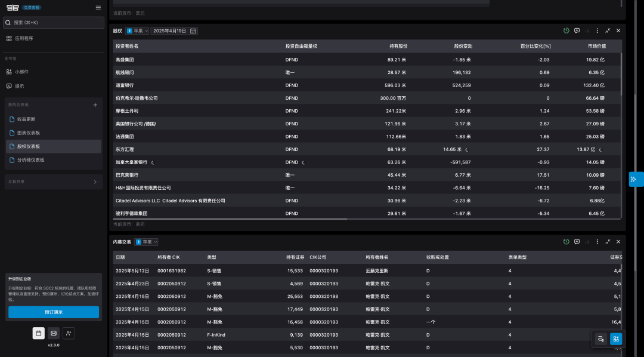Sort by the 收购或处置 column header
644x357 pixels.
click(438, 257)
